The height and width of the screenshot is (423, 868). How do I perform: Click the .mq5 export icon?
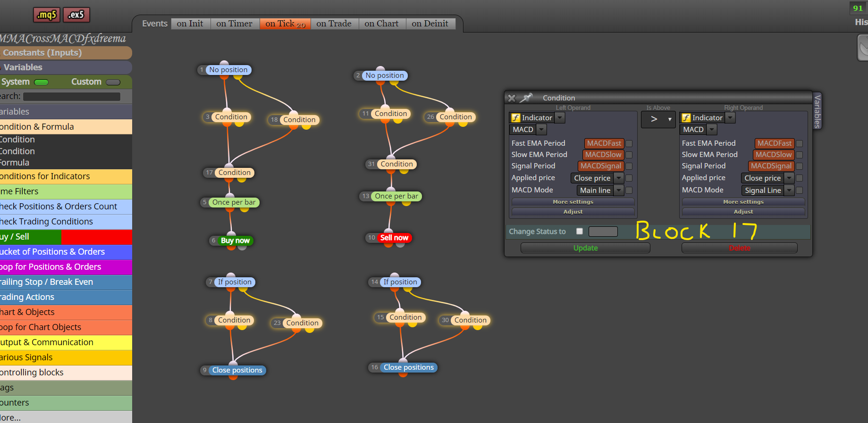(47, 15)
